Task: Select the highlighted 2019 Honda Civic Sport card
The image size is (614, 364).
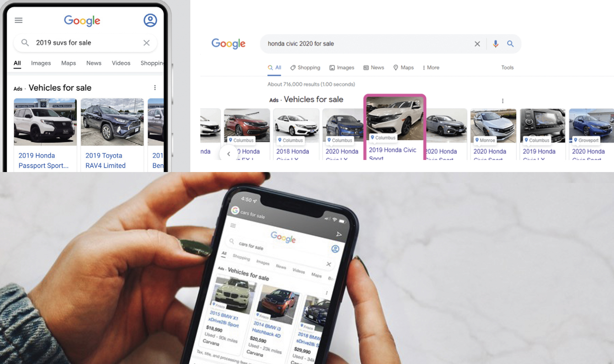Action: click(395, 128)
